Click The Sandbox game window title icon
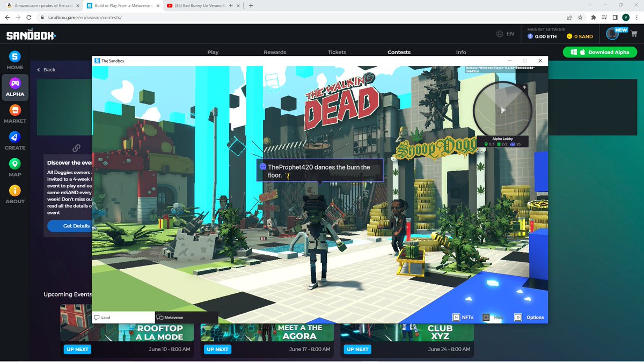Screen dimensions: 644x362 point(97,61)
